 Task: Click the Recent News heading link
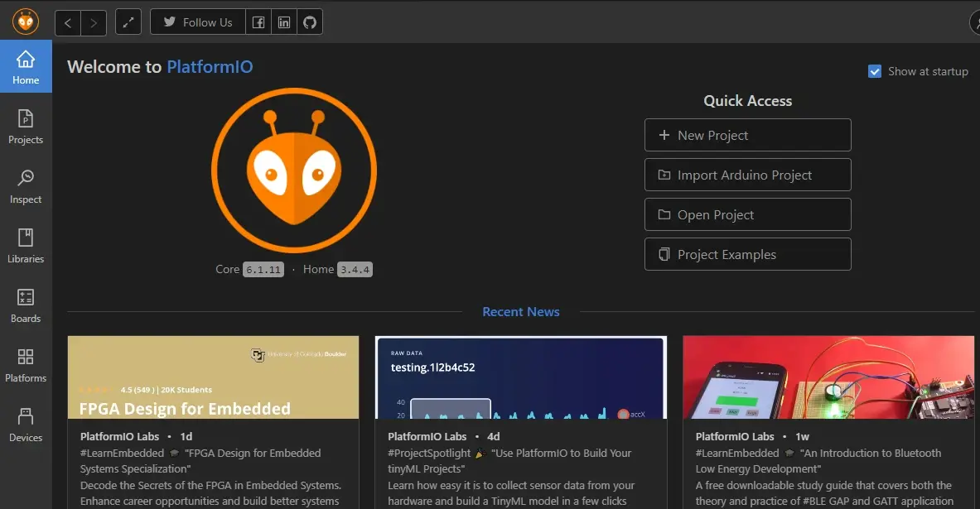520,312
